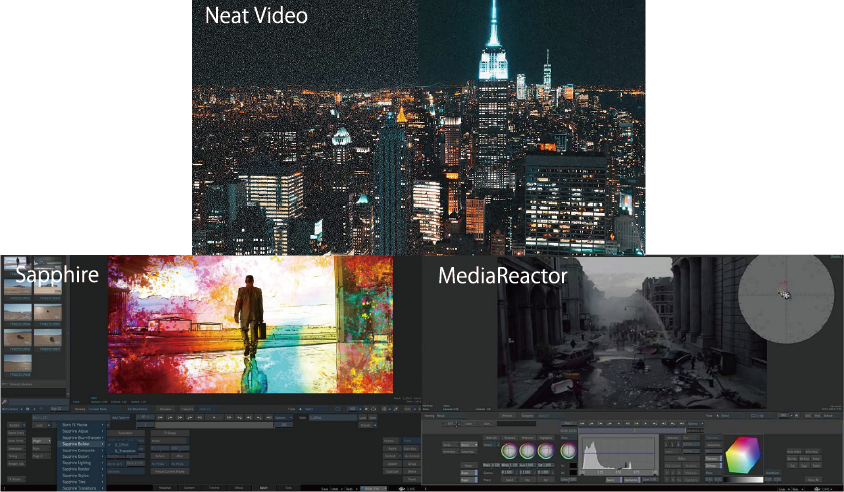Jump to last frame in Sapphire transport

pos(268,418)
